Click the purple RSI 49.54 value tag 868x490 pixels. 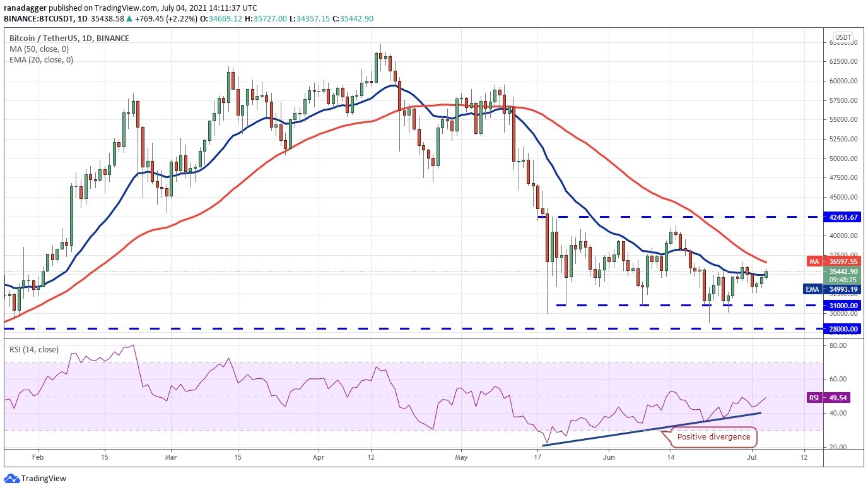click(x=834, y=398)
